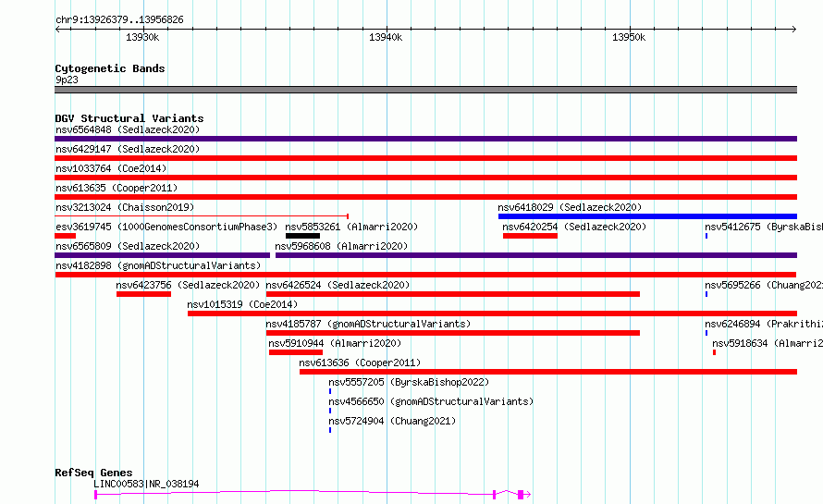
Task: Click nsv6423756 (Sedlazeck2020) label
Action: pyautogui.click(x=188, y=285)
